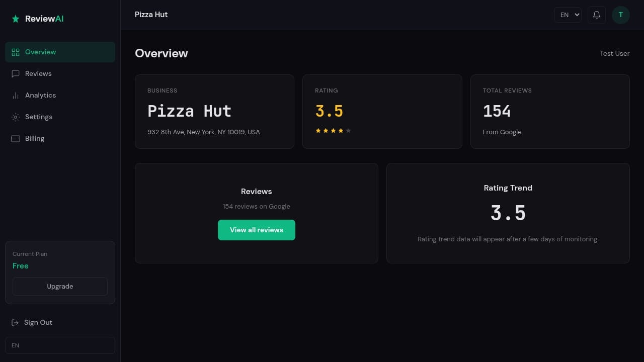
Task: Click the rating trend monitoring message
Action: pyautogui.click(x=508, y=239)
